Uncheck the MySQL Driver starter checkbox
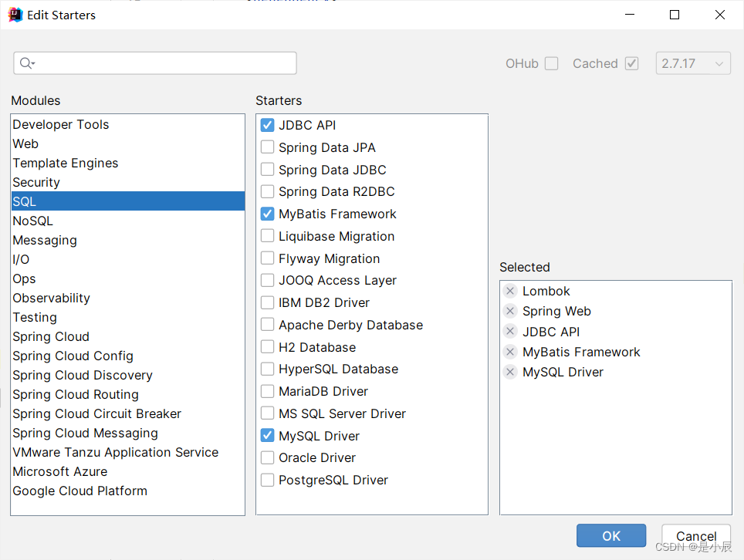744x560 pixels. click(x=267, y=435)
